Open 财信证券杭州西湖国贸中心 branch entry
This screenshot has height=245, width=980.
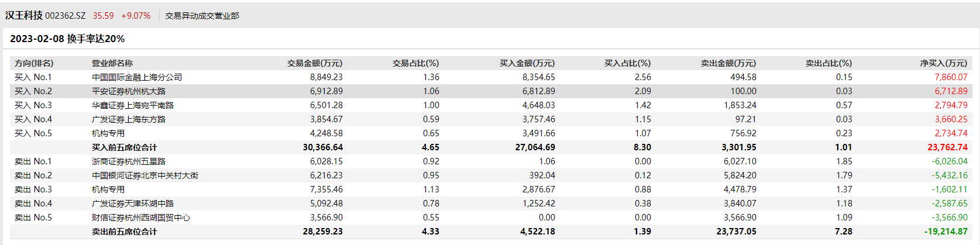point(141,218)
